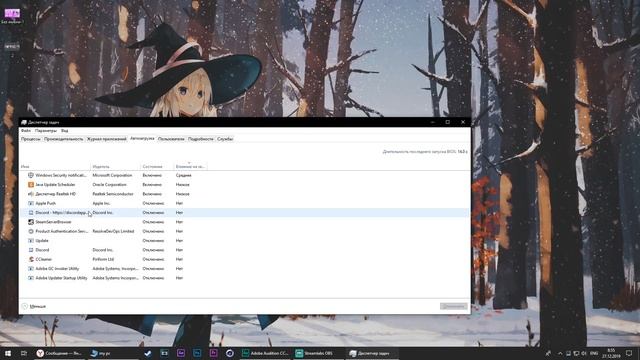Screen dimensions: 640x360
Task: Sort by the Имя column header
Action: point(55,167)
